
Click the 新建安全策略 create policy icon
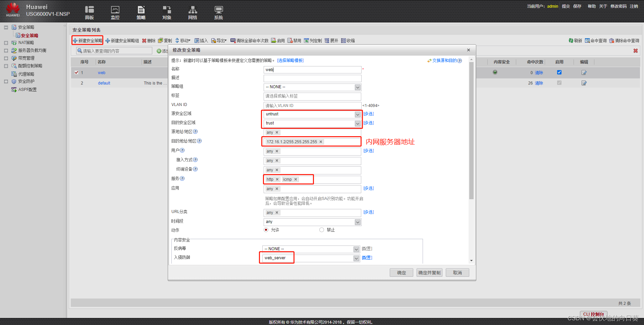click(87, 40)
